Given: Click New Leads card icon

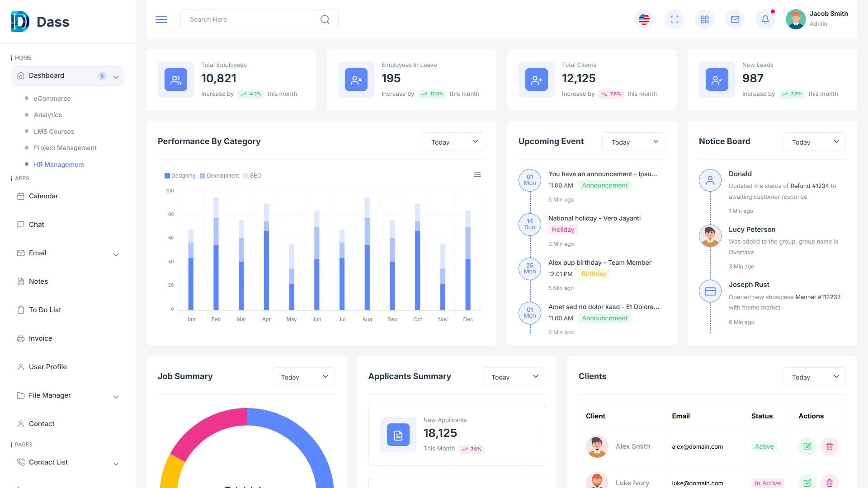Looking at the screenshot, I should (717, 80).
